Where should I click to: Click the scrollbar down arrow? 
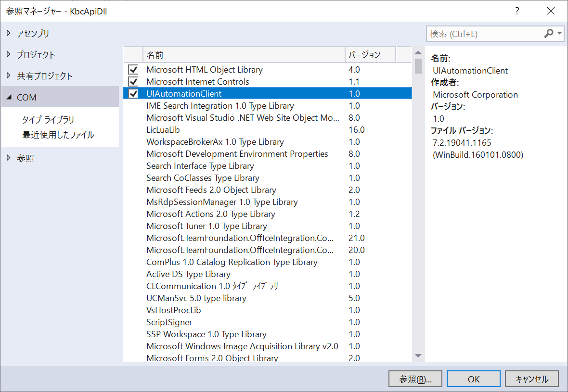418,356
